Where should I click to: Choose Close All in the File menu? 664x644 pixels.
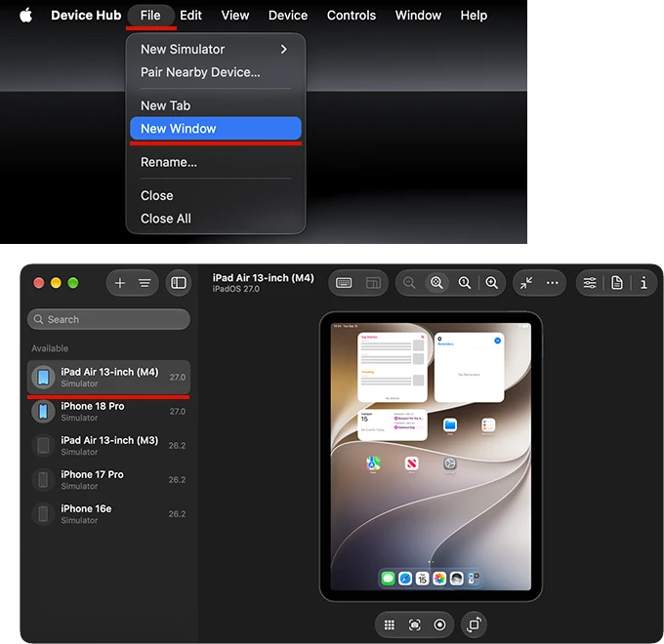(x=216, y=219)
